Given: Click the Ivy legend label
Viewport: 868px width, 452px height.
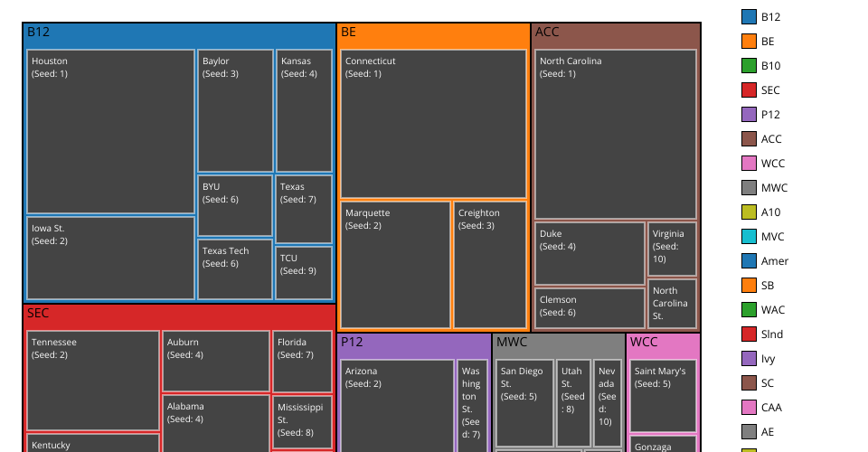Looking at the screenshot, I should tap(768, 359).
